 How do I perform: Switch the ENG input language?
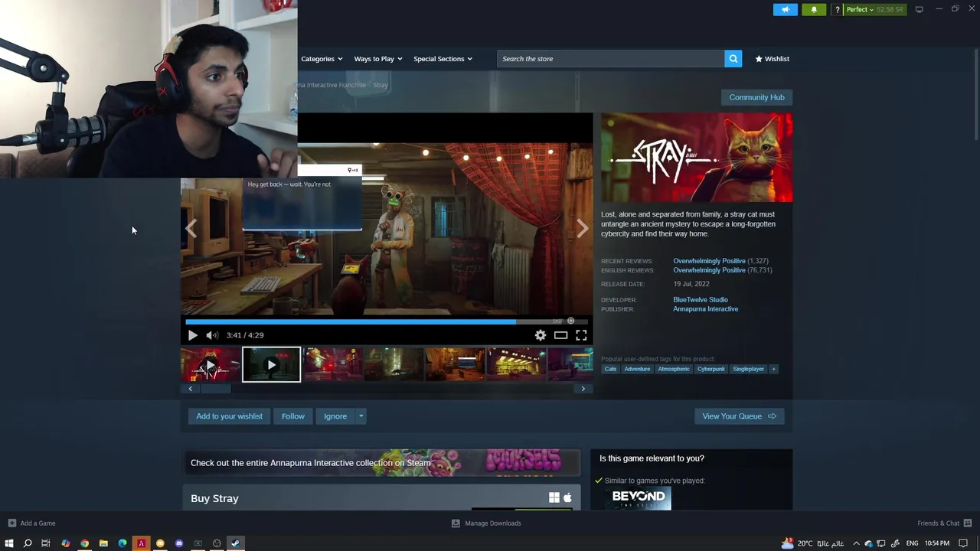click(x=912, y=543)
